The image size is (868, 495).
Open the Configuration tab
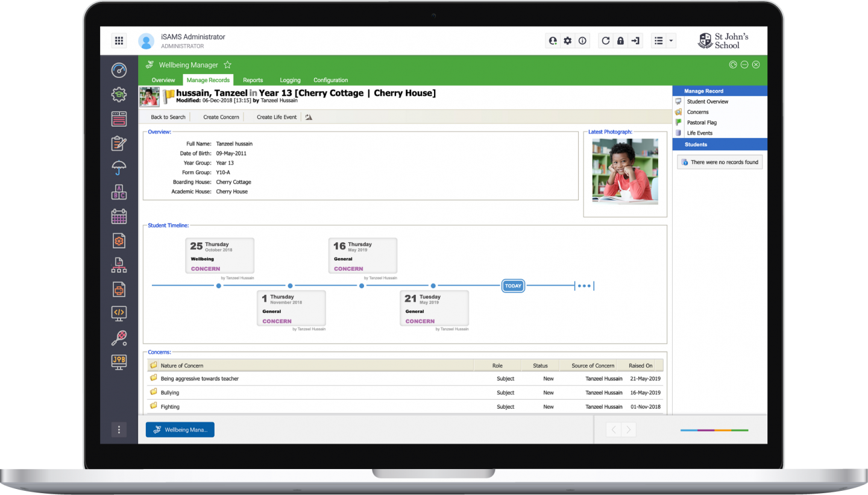330,80
